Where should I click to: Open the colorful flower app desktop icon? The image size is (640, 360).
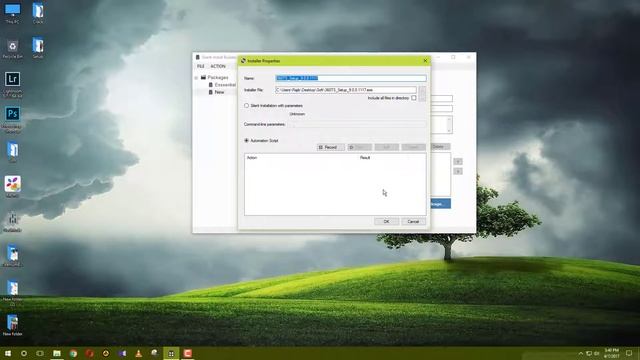click(12, 187)
